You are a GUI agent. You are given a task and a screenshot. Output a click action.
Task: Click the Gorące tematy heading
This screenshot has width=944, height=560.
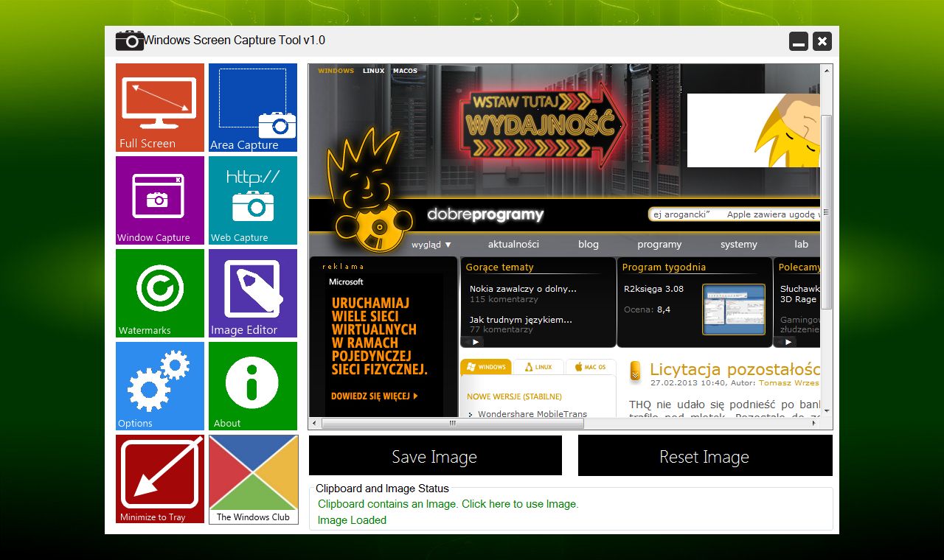pos(500,267)
